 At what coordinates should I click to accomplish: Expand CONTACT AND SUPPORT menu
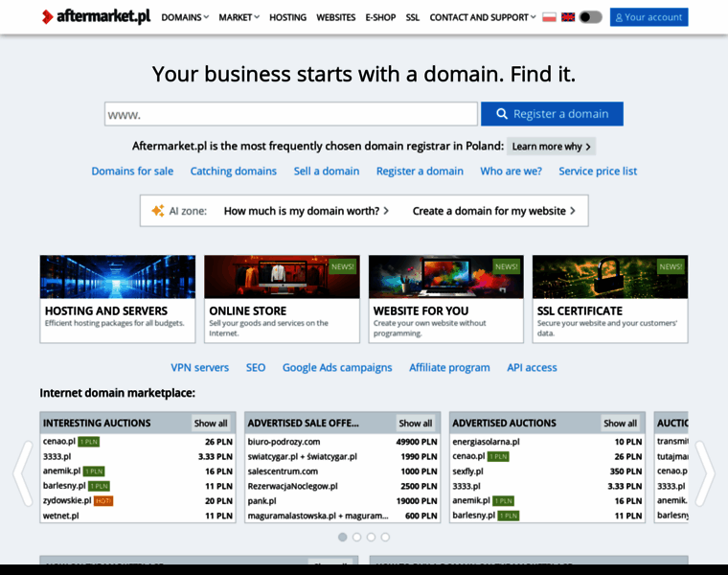coord(483,17)
